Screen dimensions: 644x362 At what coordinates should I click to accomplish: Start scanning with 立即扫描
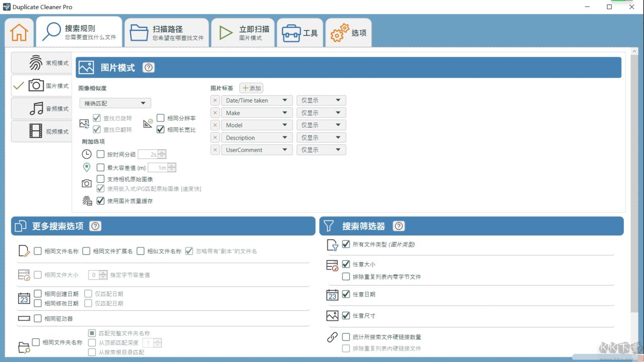(x=243, y=32)
